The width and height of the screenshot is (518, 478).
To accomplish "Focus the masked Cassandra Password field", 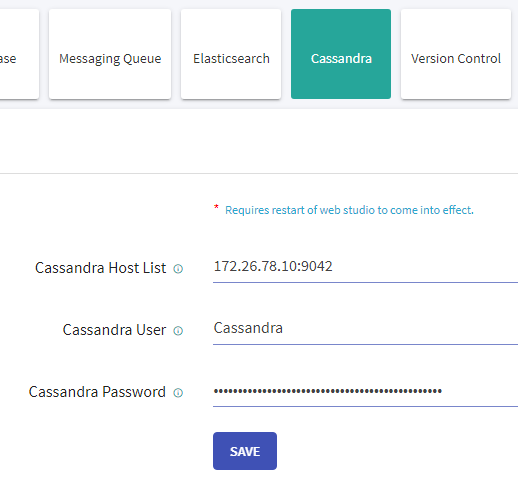I will pos(365,392).
